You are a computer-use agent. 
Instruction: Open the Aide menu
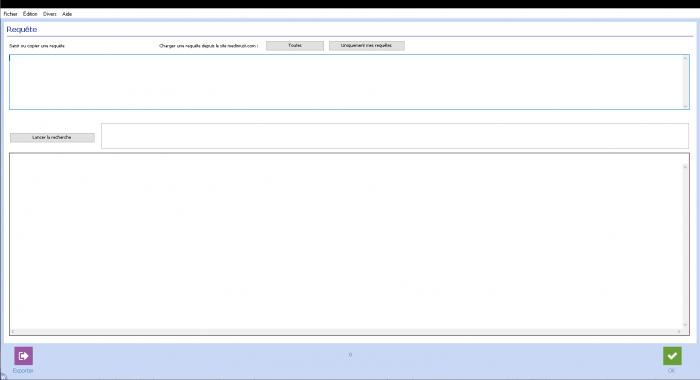pyautogui.click(x=67, y=14)
